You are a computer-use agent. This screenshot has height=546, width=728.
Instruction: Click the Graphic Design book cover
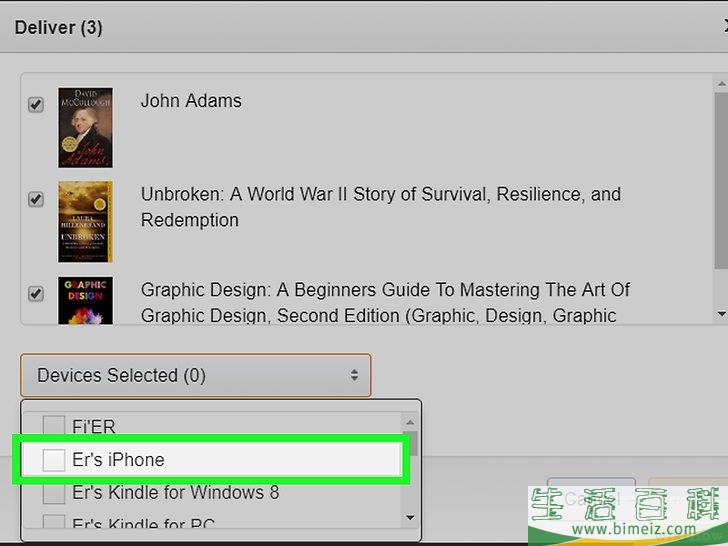point(85,300)
